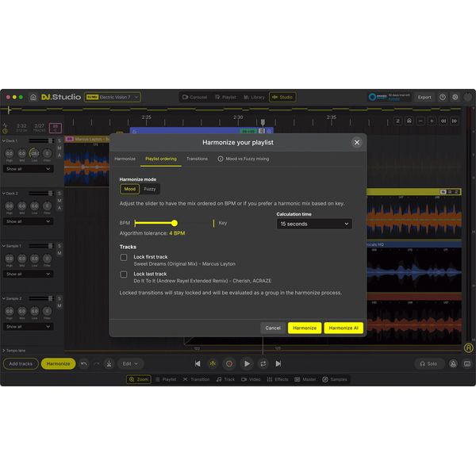Skip to previous track icon

tap(198, 363)
